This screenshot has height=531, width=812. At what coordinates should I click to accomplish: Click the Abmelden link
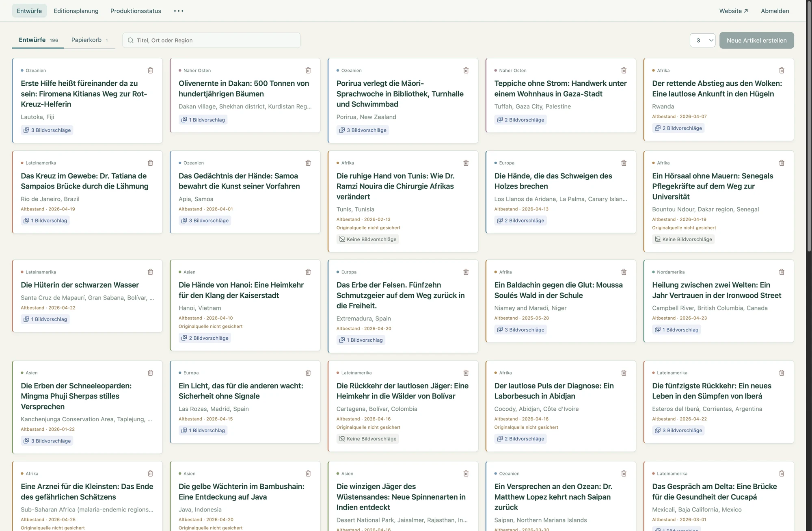[775, 11]
